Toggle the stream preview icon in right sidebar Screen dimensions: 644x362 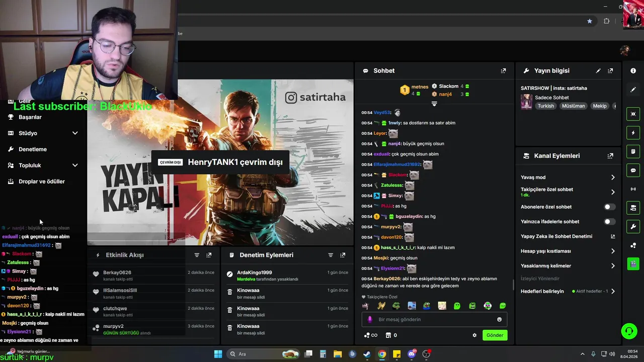point(633,114)
